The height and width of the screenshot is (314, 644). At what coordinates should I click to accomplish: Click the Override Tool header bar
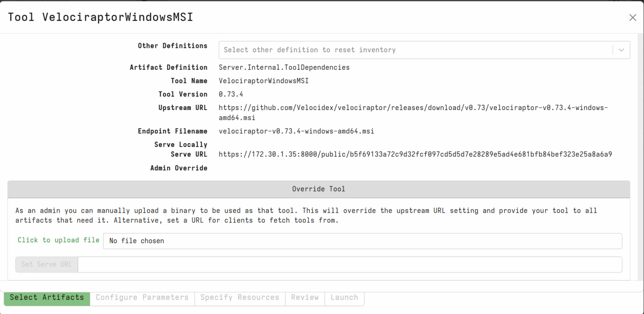click(319, 189)
